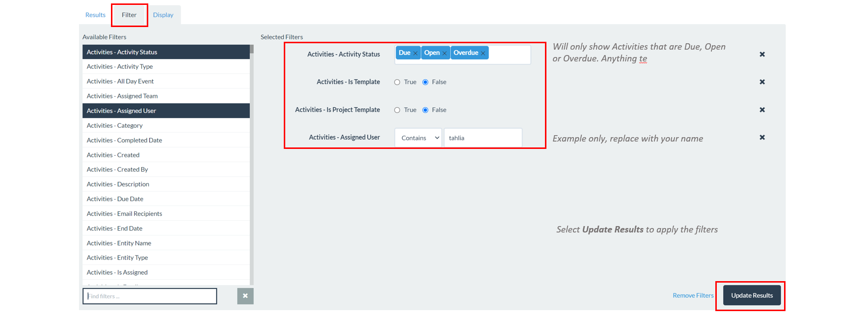Viewport: 868px width, 317px height.
Task: Select False for Is Project Template
Action: coord(425,110)
